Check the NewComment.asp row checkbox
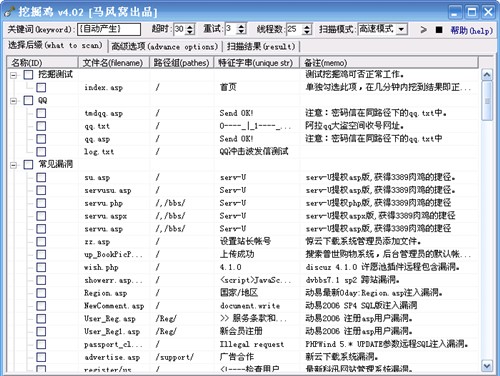 click(41, 306)
